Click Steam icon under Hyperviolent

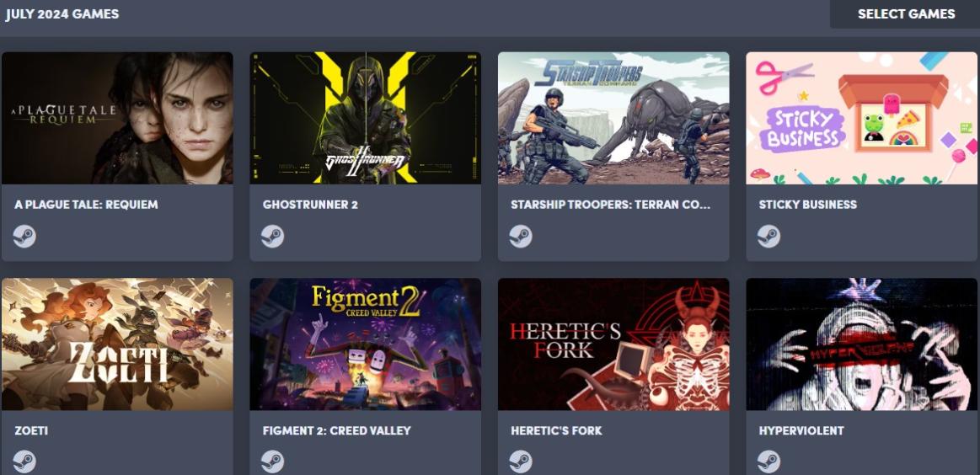pyautogui.click(x=768, y=462)
